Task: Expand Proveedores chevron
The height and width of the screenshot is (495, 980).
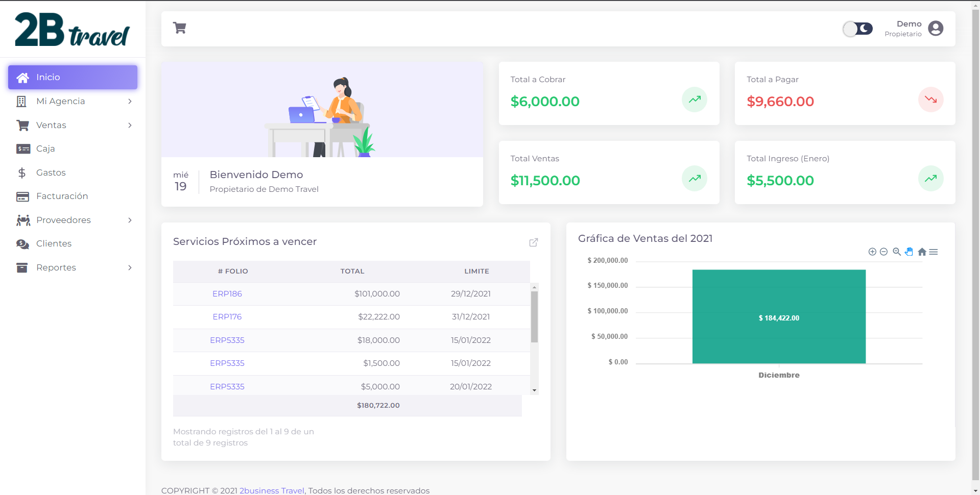Action: [130, 220]
